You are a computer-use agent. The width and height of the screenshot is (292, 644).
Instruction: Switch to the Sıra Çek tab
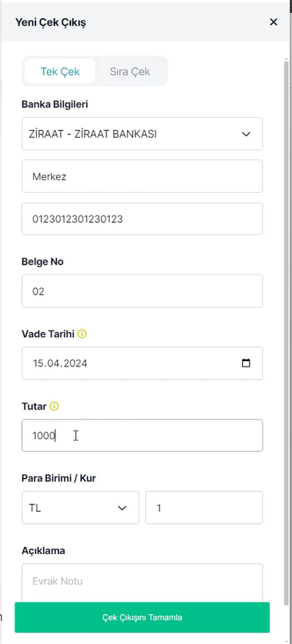129,72
